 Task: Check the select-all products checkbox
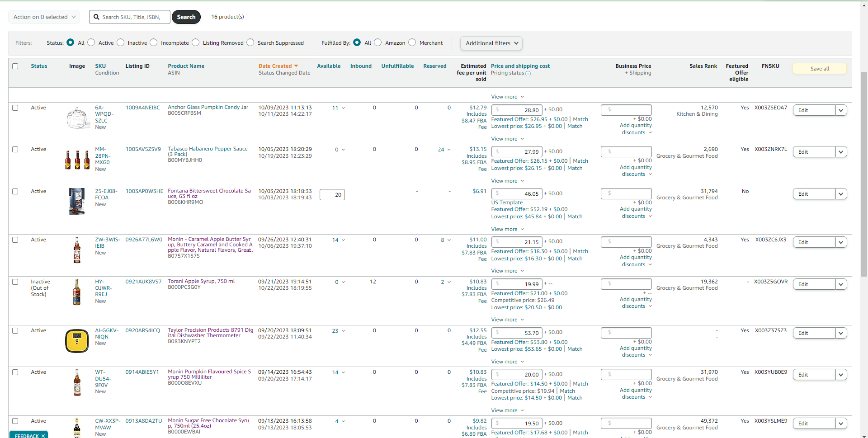[15, 66]
